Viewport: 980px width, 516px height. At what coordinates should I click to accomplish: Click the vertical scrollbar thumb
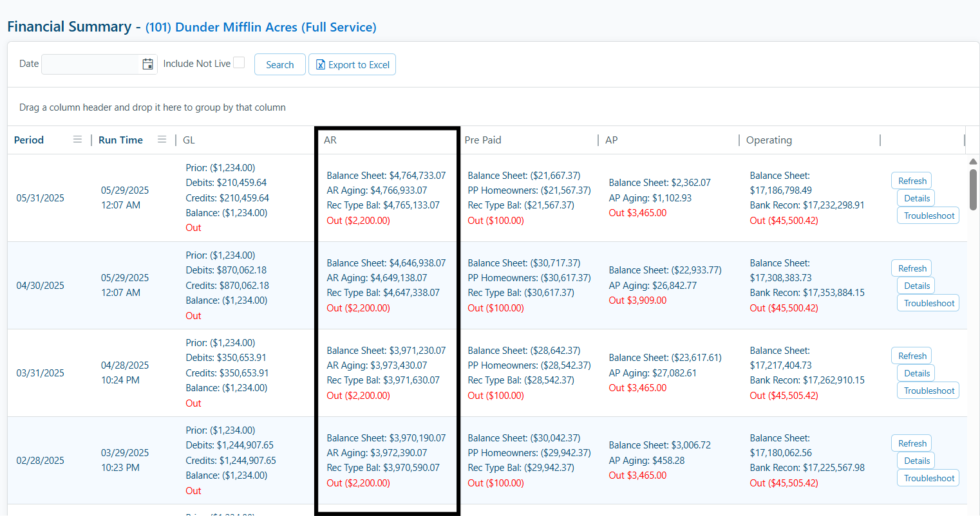click(x=973, y=189)
